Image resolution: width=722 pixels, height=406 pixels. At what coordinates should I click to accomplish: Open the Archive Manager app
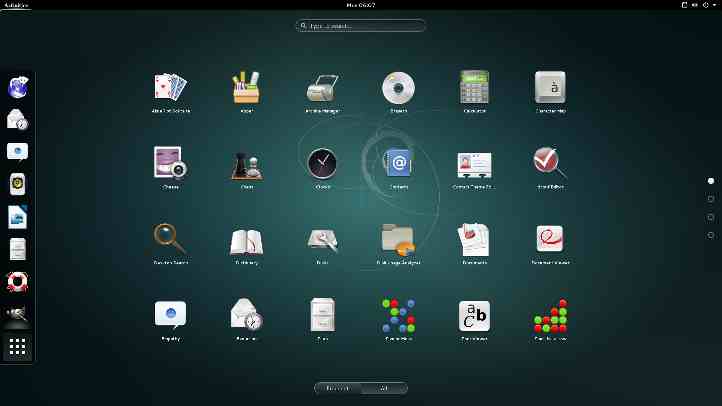322,88
